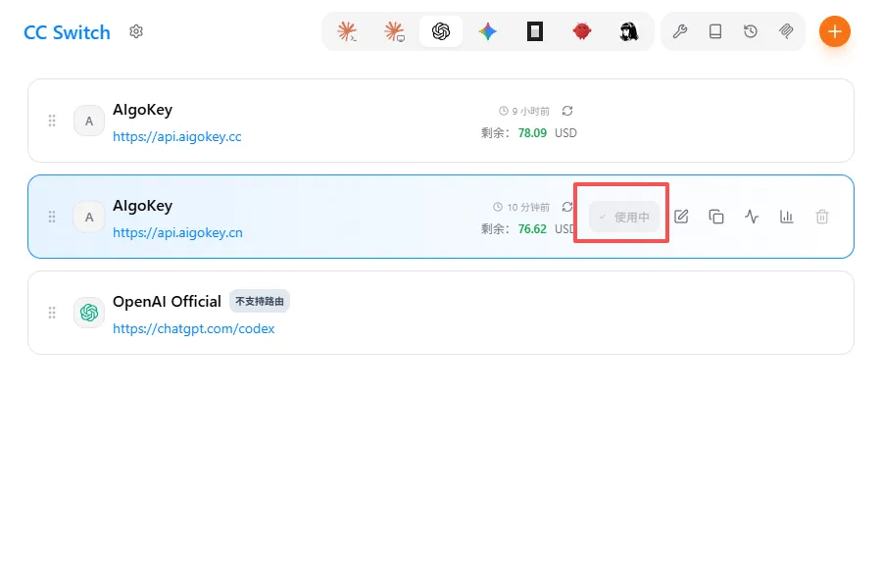Open the book prompts icon
The width and height of the screenshot is (882, 588).
pyautogui.click(x=715, y=31)
